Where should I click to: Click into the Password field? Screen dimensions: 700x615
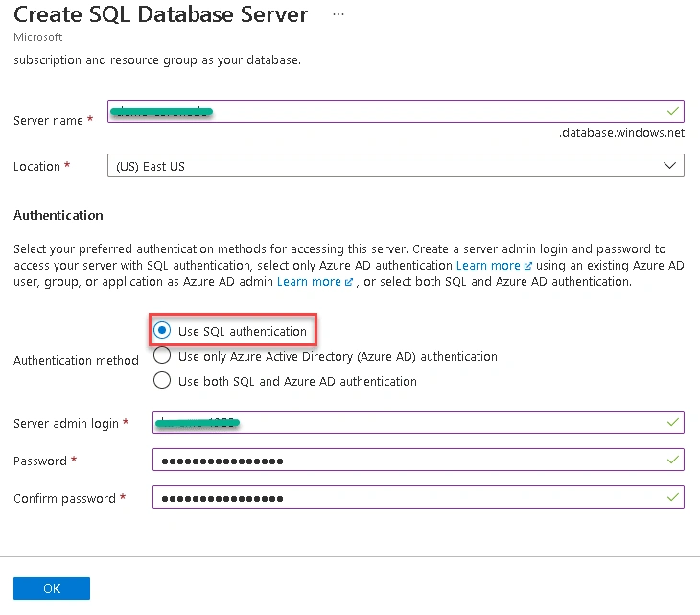pyautogui.click(x=418, y=460)
